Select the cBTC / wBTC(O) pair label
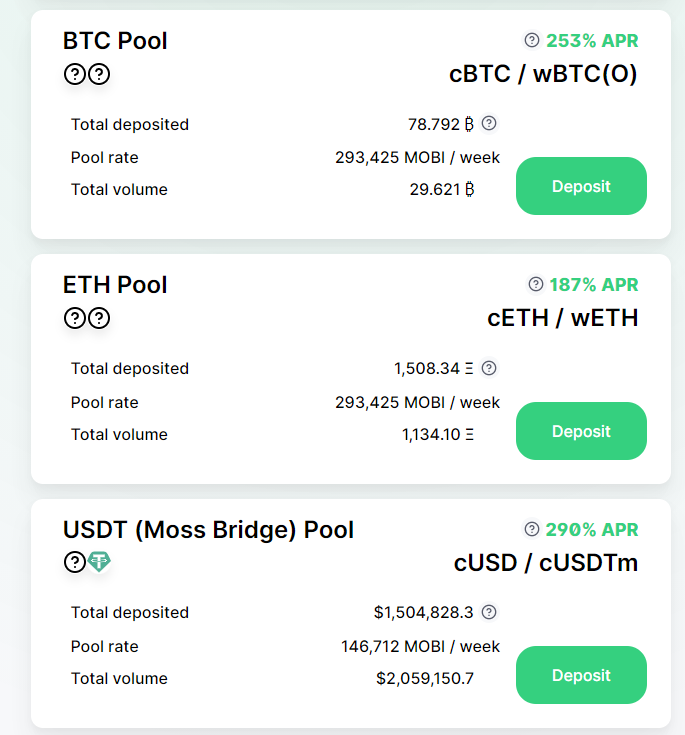This screenshot has width=685, height=735. [543, 74]
